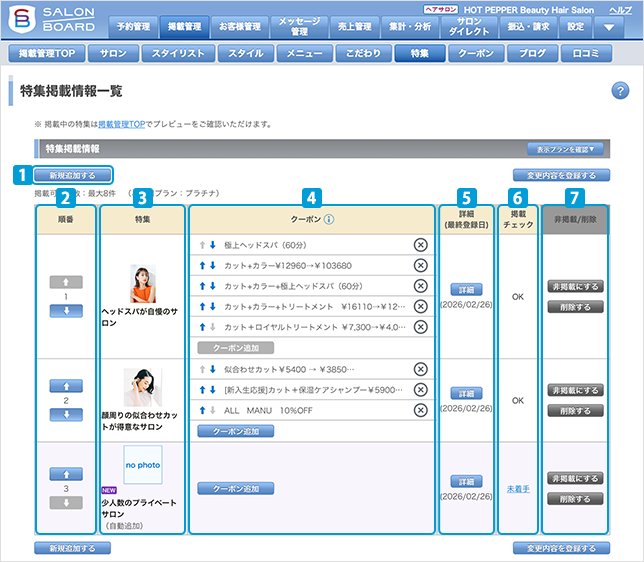Screen dimensions: 644x562
Task: Remove the 新入生応援 coupon
Action: 421,389
